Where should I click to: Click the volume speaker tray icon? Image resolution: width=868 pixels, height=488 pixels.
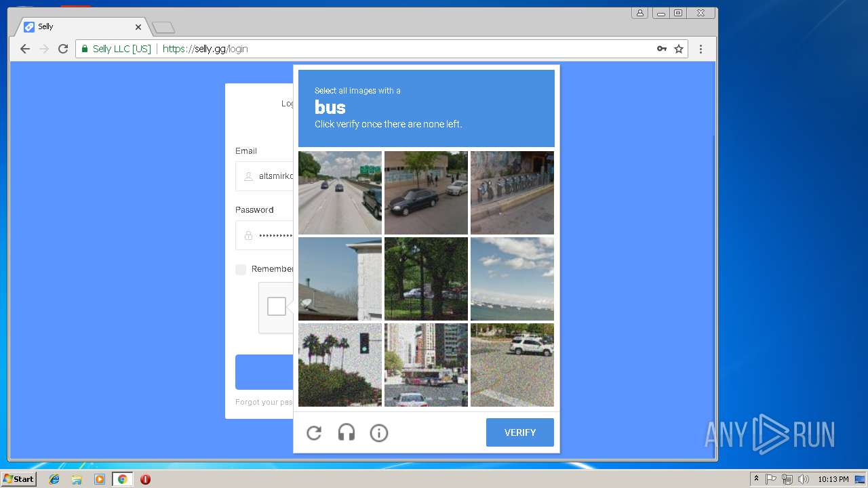pos(804,479)
